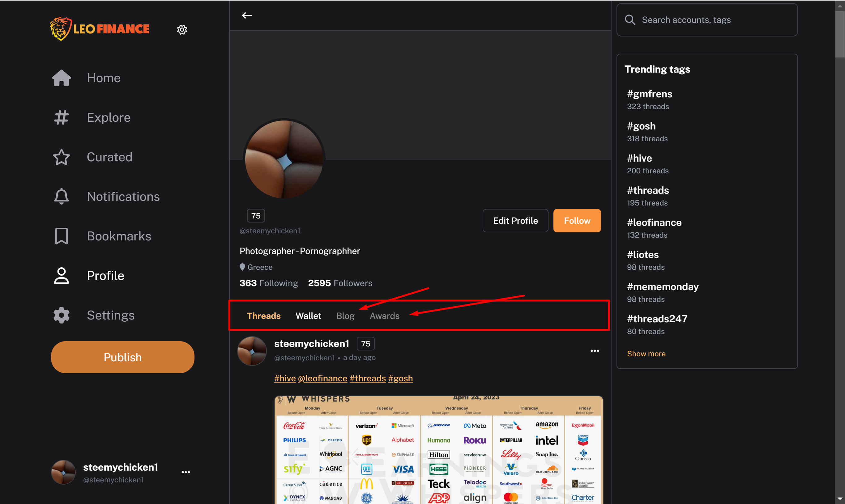Click the Curated star icon

(62, 157)
